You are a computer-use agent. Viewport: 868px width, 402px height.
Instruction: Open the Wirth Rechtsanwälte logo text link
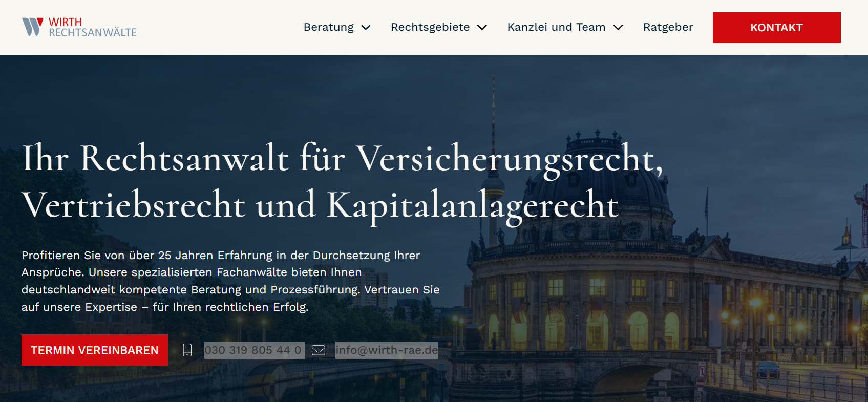point(92,28)
